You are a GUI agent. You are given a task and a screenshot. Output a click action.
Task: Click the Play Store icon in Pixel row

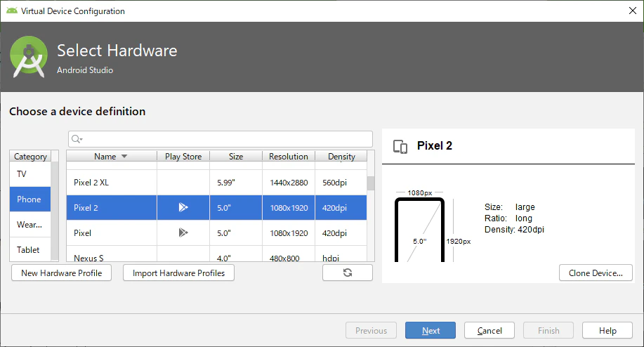pos(183,233)
